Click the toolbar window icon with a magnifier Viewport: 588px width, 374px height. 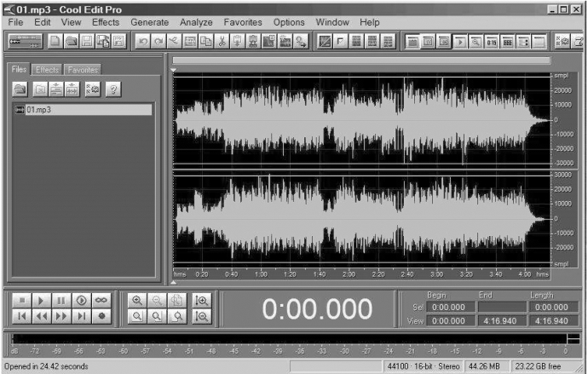(x=476, y=41)
